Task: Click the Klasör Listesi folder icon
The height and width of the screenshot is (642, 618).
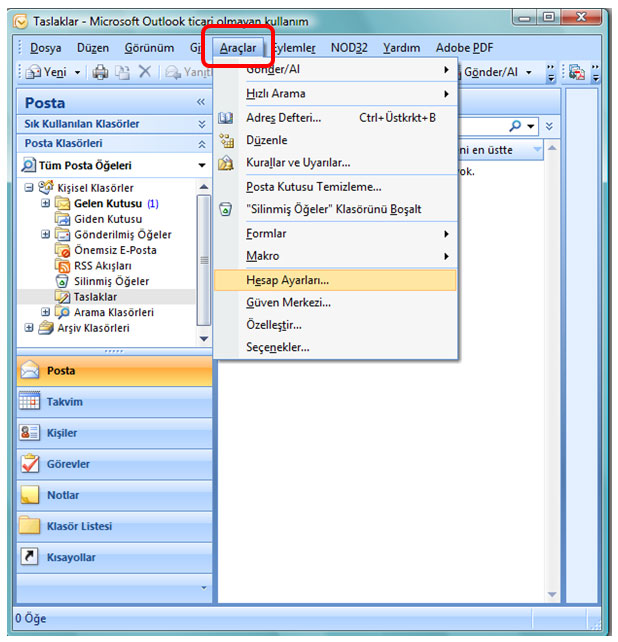Action: [x=29, y=526]
